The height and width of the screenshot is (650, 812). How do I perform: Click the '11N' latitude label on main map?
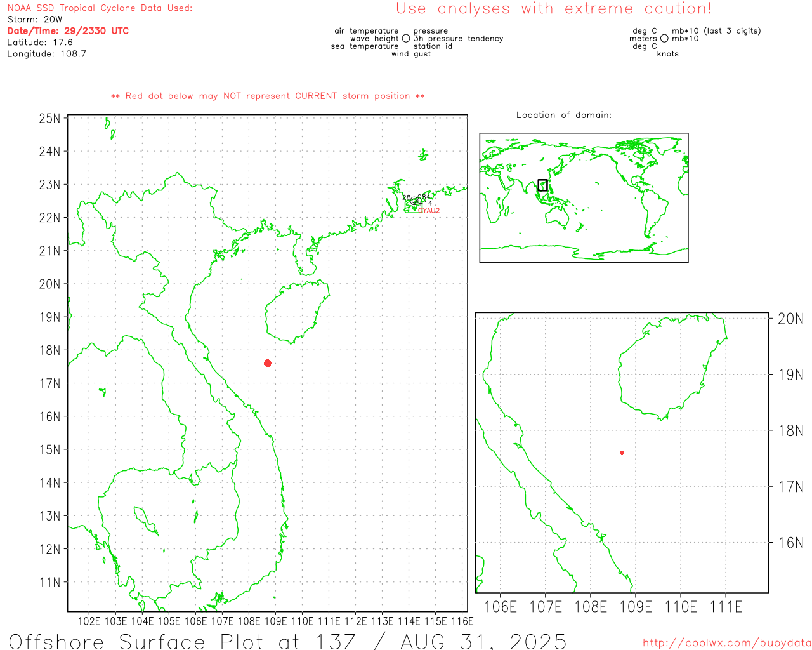click(49, 582)
